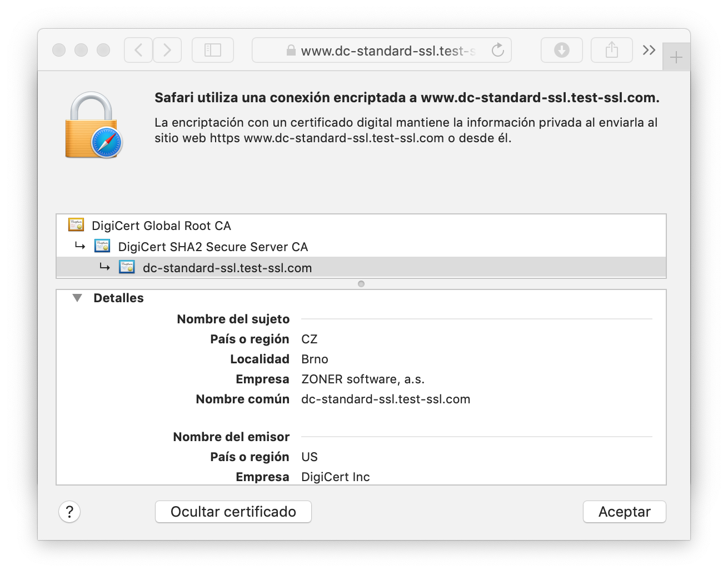Click Ocultar certificado button

coord(233,512)
